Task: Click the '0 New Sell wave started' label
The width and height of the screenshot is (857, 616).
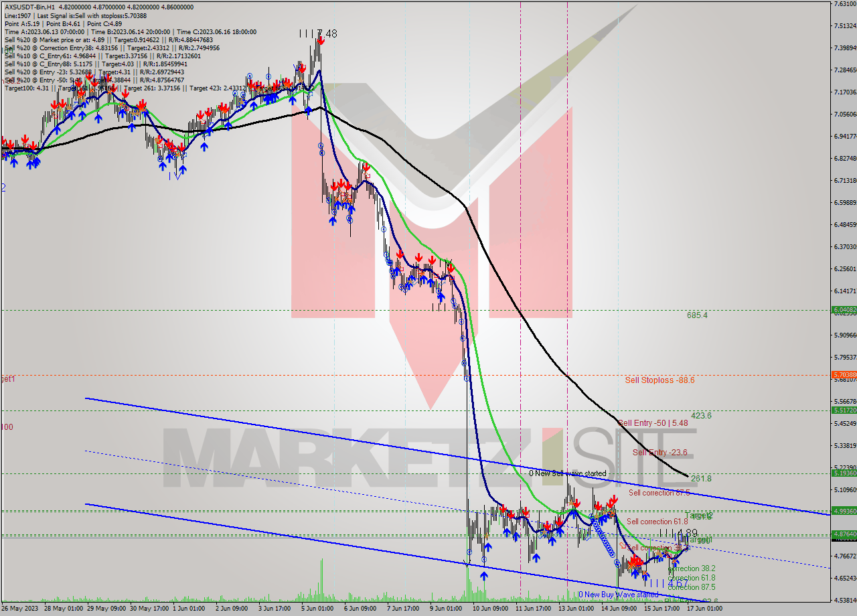Action: tap(568, 473)
